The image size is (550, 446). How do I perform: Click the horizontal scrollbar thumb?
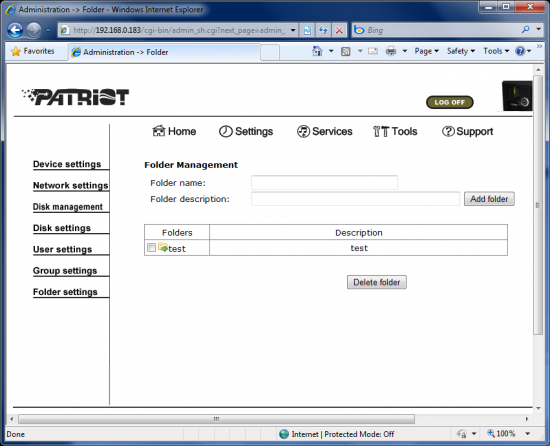pos(216,419)
